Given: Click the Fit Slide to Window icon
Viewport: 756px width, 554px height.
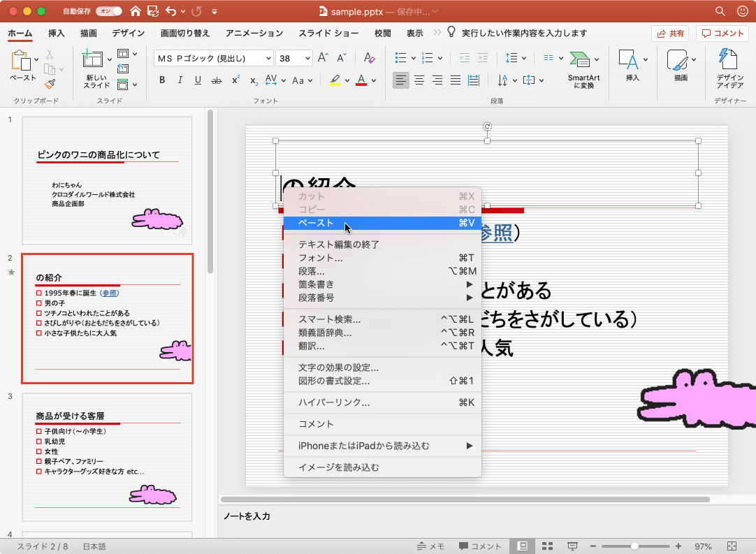Looking at the screenshot, I should coord(732,546).
